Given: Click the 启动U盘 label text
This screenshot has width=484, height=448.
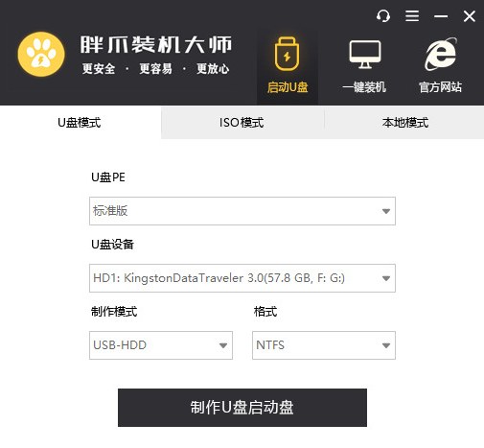Looking at the screenshot, I should 288,87.
